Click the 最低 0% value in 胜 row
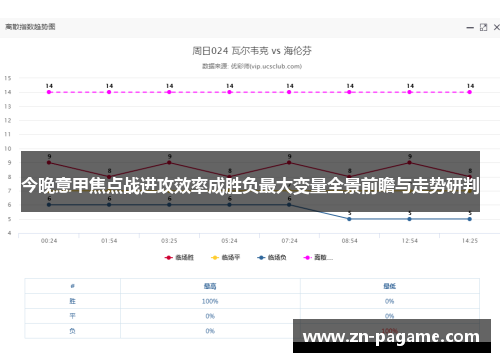Viewport: 500px width, 362px height. coord(389,301)
